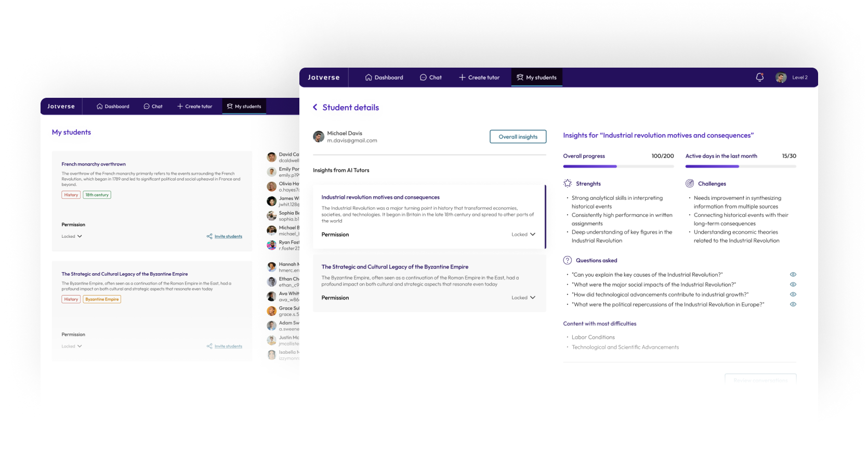Viewport: 868px width, 449px height.
Task: Toggle eye icon for key causes question
Action: click(793, 275)
